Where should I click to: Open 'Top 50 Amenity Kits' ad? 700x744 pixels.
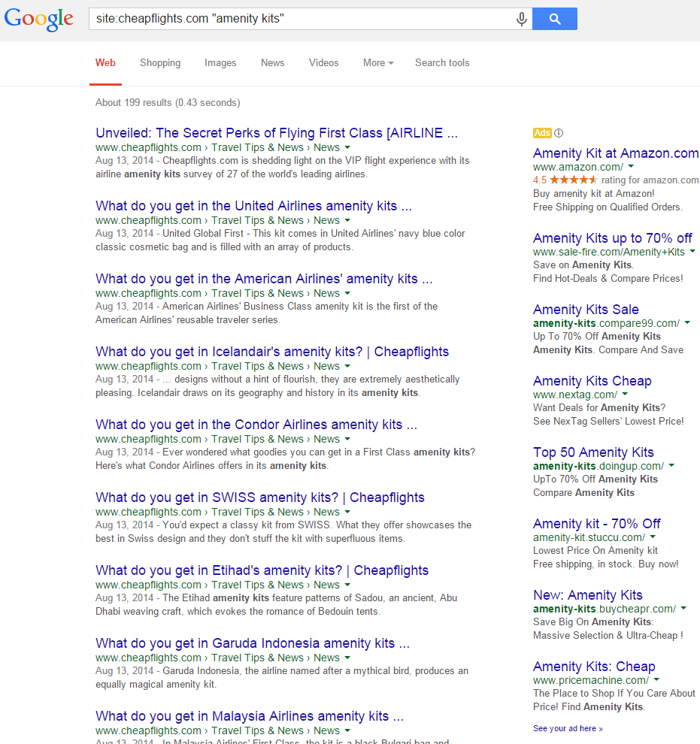[x=593, y=452]
